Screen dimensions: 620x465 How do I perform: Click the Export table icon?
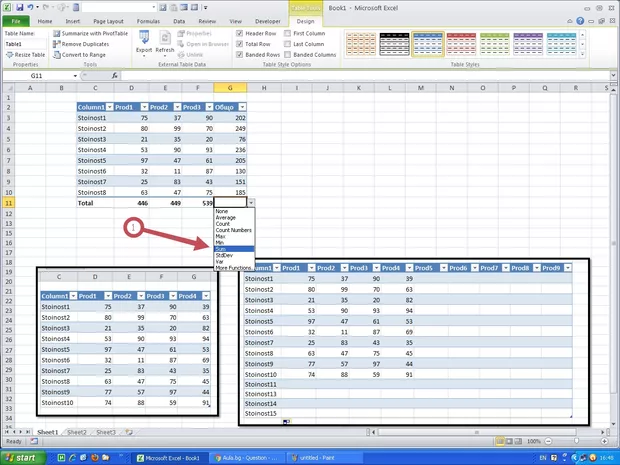coord(144,39)
